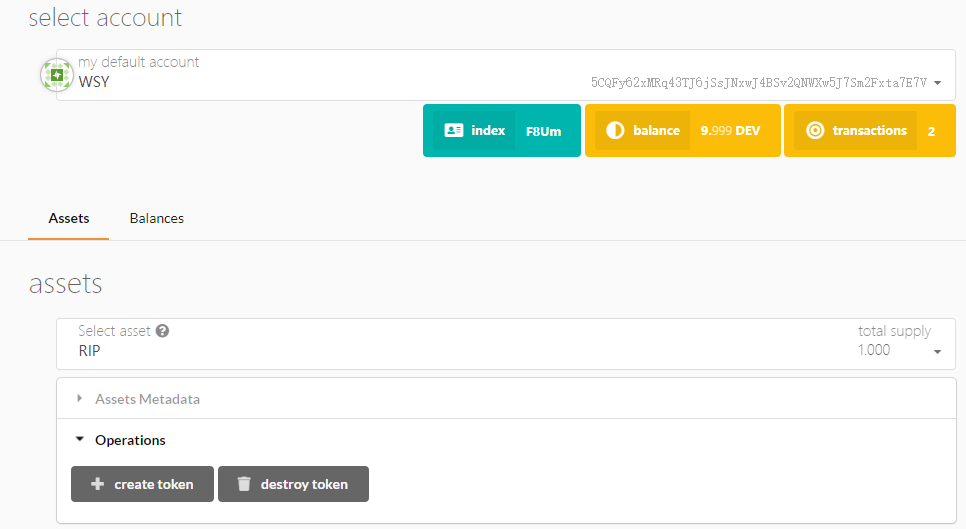Expand the Assets Metadata section
Screen dimensions: 966x529
147,399
